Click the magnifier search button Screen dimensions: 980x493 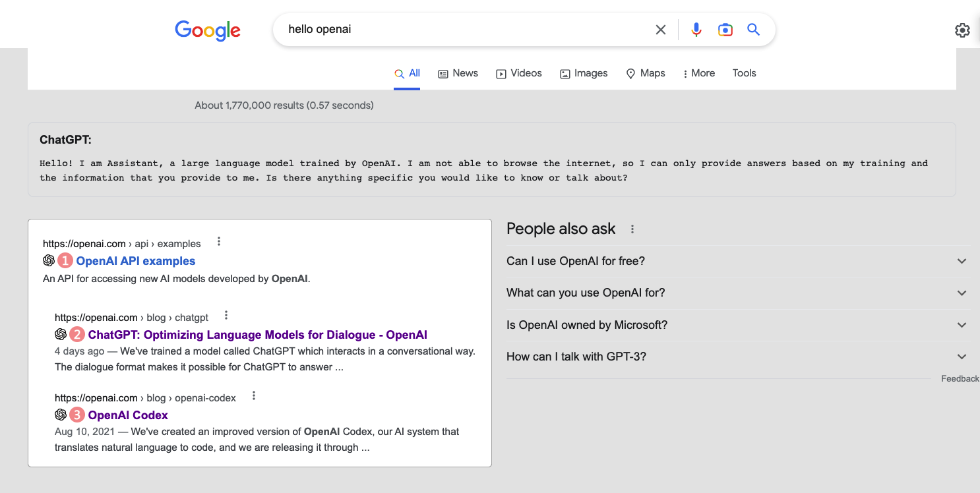(x=754, y=30)
